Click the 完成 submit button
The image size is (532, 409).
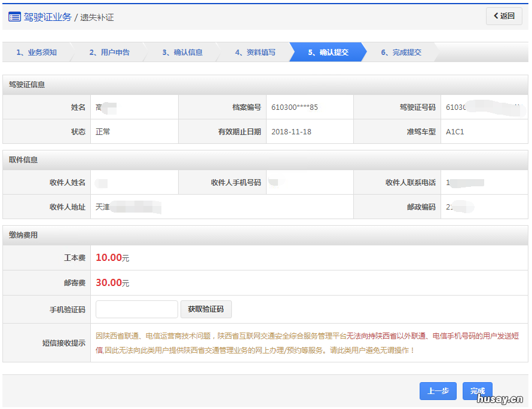476,390
